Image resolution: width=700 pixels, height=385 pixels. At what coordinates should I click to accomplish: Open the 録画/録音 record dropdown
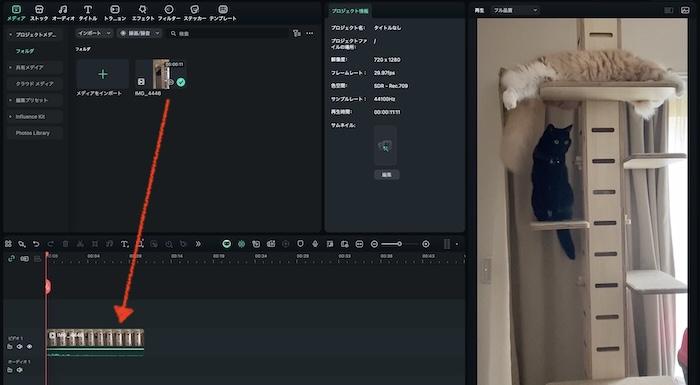coord(139,33)
